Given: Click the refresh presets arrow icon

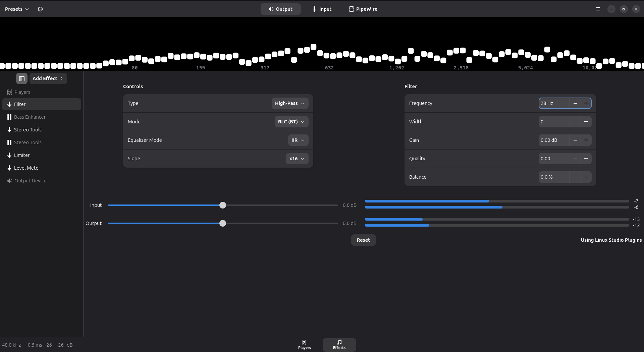Looking at the screenshot, I should pos(40,9).
